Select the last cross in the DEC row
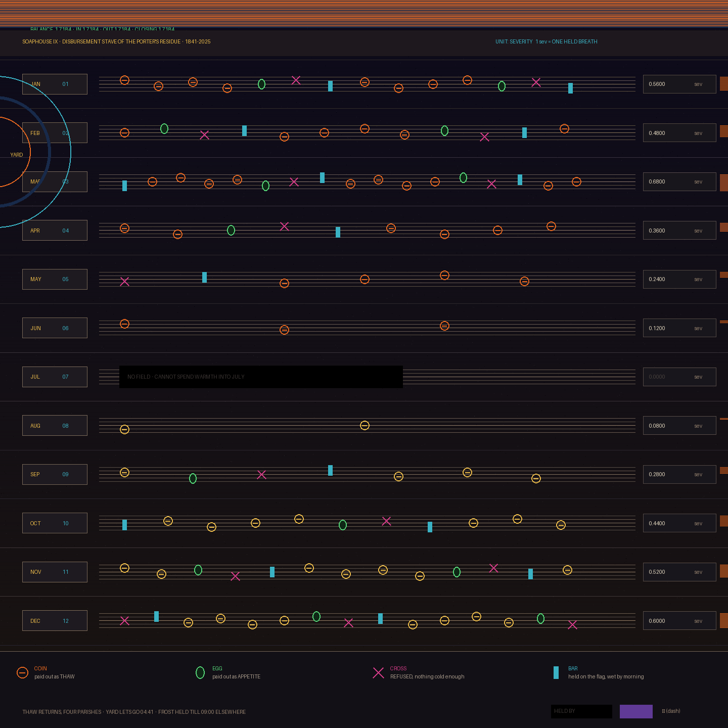This screenshot has height=728, width=728. tap(572, 625)
